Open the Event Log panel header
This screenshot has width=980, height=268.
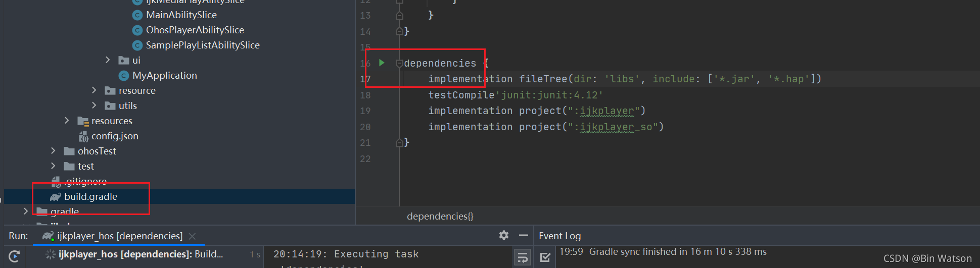point(559,236)
